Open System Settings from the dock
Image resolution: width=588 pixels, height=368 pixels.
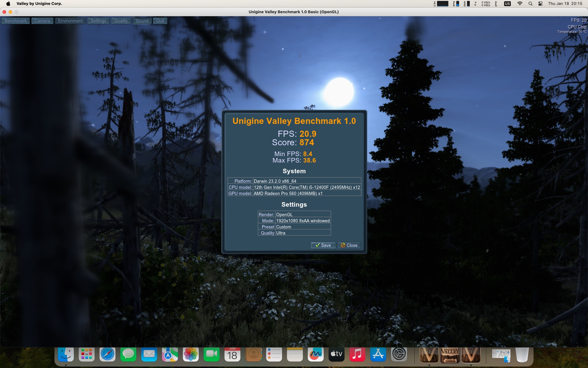(x=399, y=355)
